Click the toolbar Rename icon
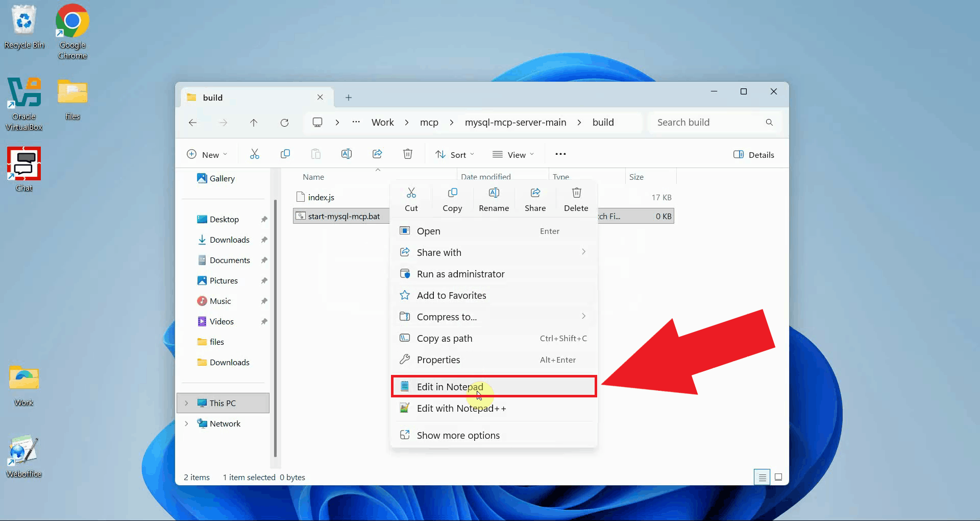 [x=347, y=154]
